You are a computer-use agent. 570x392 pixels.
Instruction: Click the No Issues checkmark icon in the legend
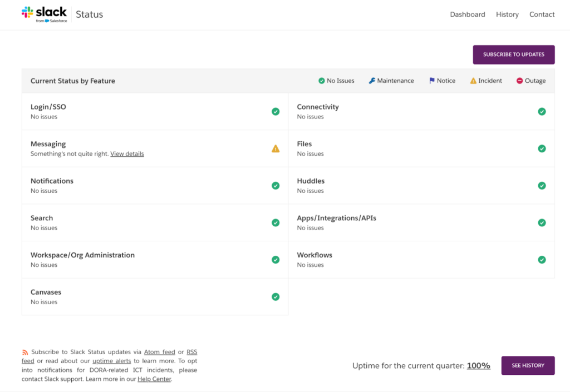322,81
